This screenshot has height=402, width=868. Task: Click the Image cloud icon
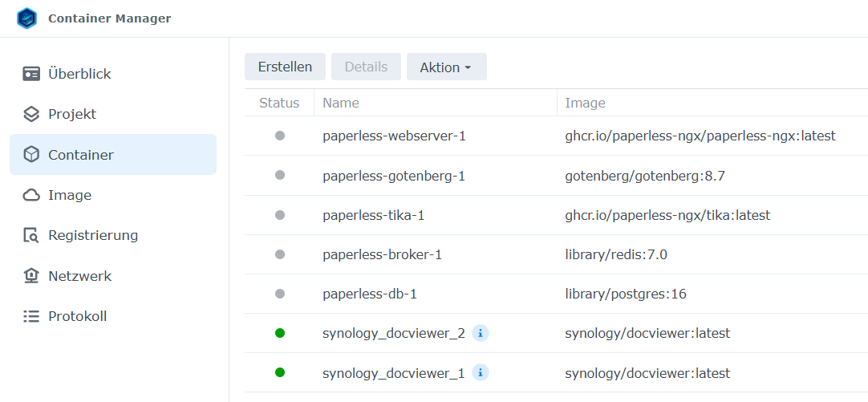click(x=31, y=195)
